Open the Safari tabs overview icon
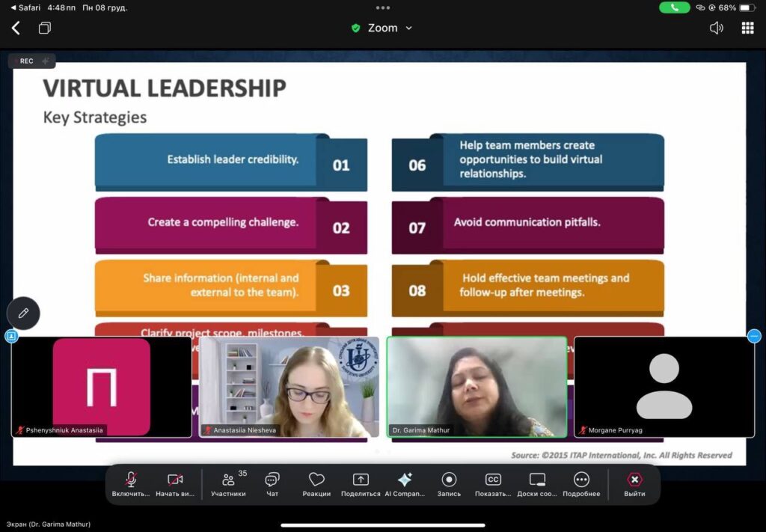This screenshot has height=532, width=766. 45,28
